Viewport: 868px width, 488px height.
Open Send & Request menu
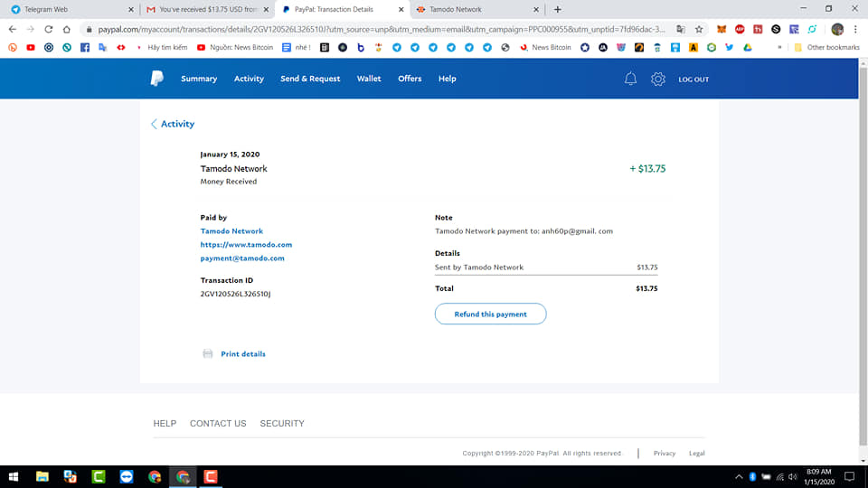[310, 79]
